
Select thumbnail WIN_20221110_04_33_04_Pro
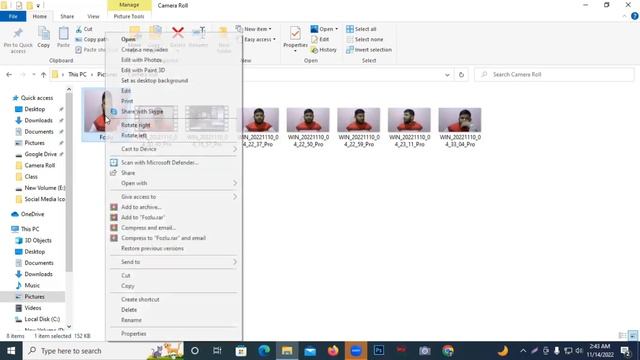[x=460, y=127]
